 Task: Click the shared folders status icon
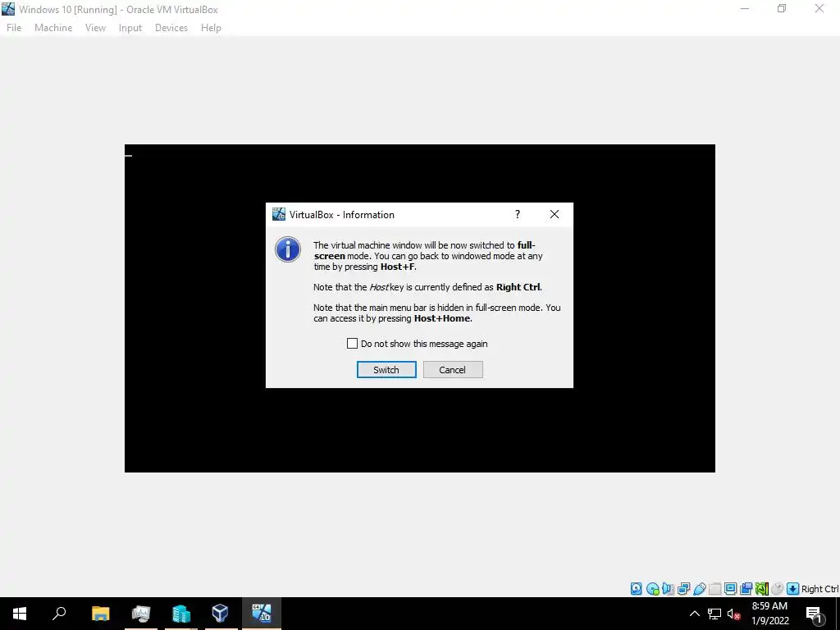714,589
